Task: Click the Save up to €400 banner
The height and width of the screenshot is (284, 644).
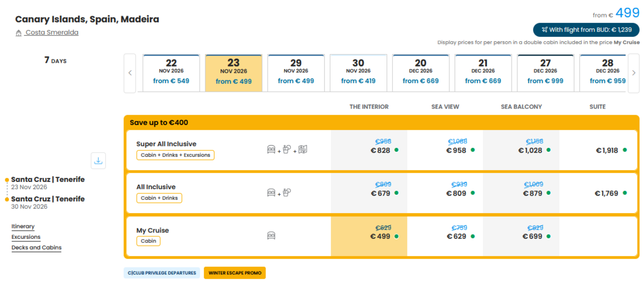Action: pos(381,122)
